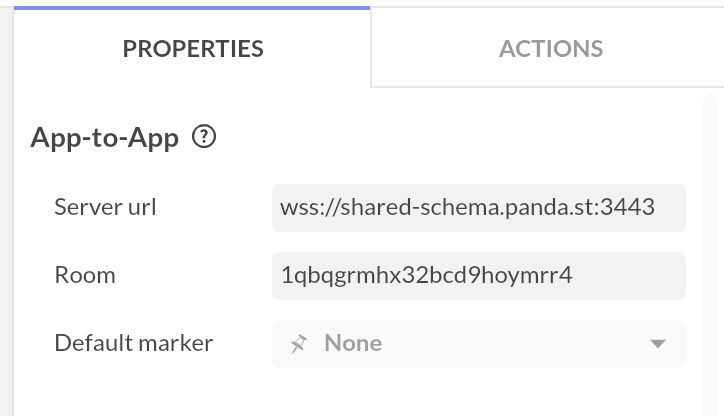
Task: Select the None value in Default marker
Action: pyautogui.click(x=353, y=343)
